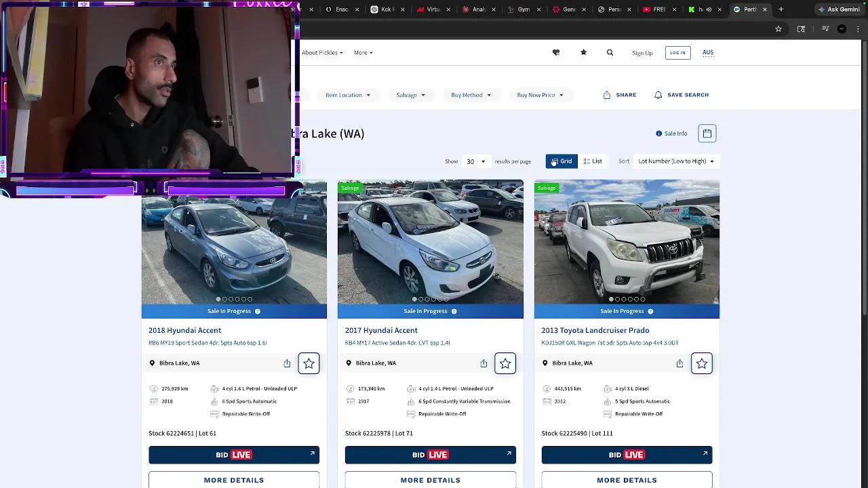Image resolution: width=868 pixels, height=488 pixels.
Task: Click the Chrome lens search icon
Action: click(x=801, y=28)
